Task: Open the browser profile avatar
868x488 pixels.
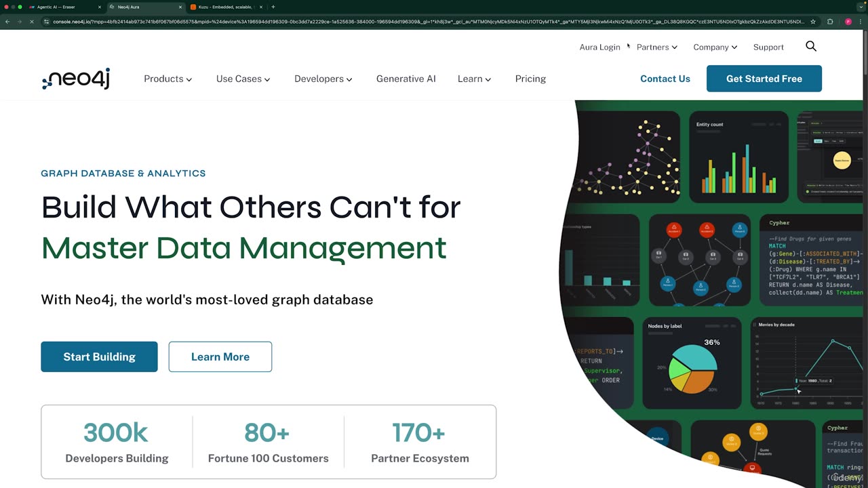Action: [848, 22]
